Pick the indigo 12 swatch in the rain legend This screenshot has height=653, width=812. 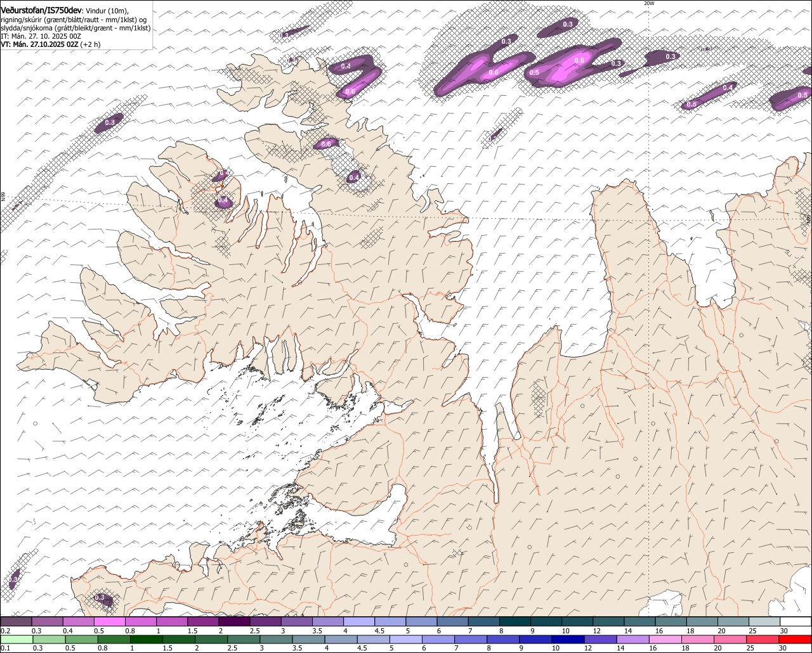click(601, 639)
